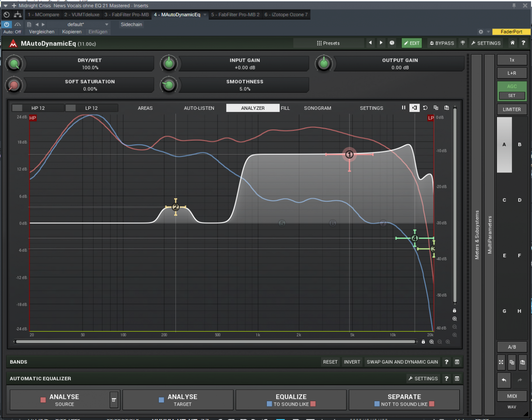Toggle the plugin power button
The width and height of the screenshot is (532, 420).
(7, 24)
